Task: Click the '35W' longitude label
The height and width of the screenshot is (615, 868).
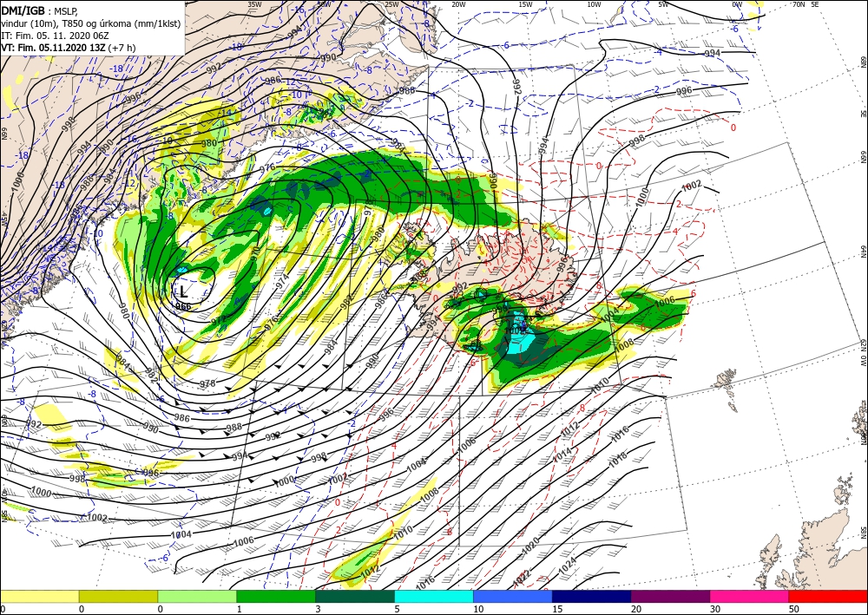Action: tap(254, 4)
